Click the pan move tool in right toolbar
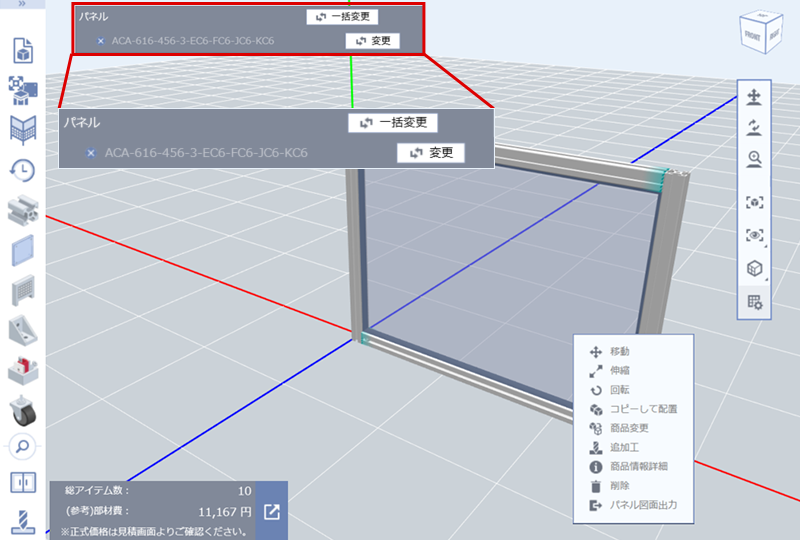 click(755, 97)
